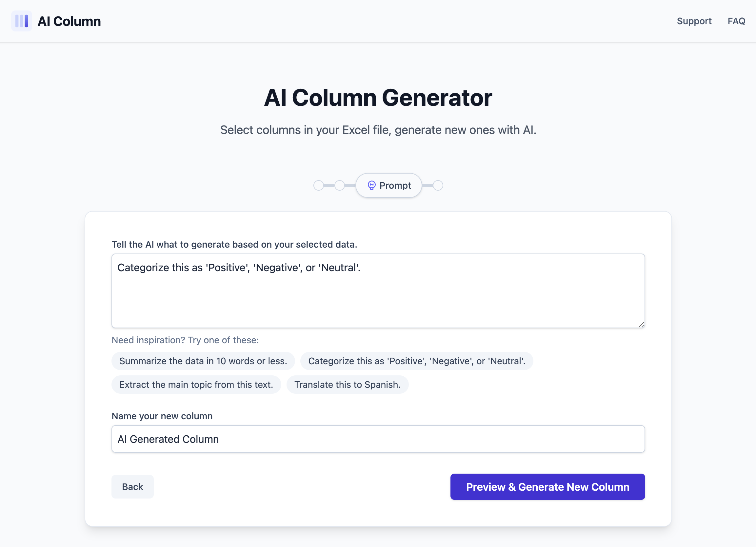Open the Support page
Viewport: 756px width, 547px height.
pos(694,21)
